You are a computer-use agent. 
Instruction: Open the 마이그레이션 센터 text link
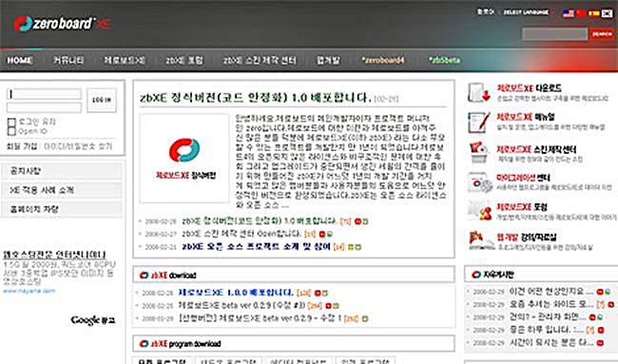(523, 178)
